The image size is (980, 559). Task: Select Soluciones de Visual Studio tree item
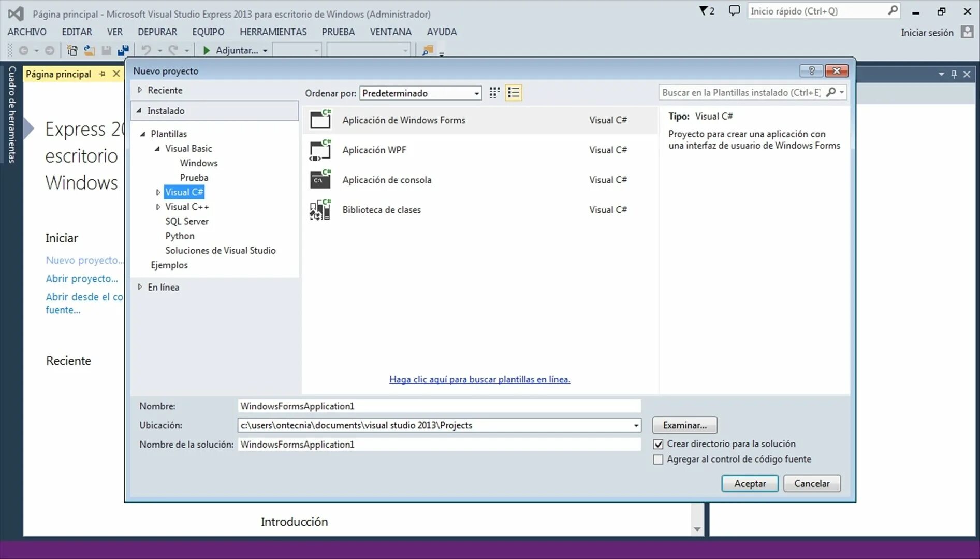coord(221,250)
